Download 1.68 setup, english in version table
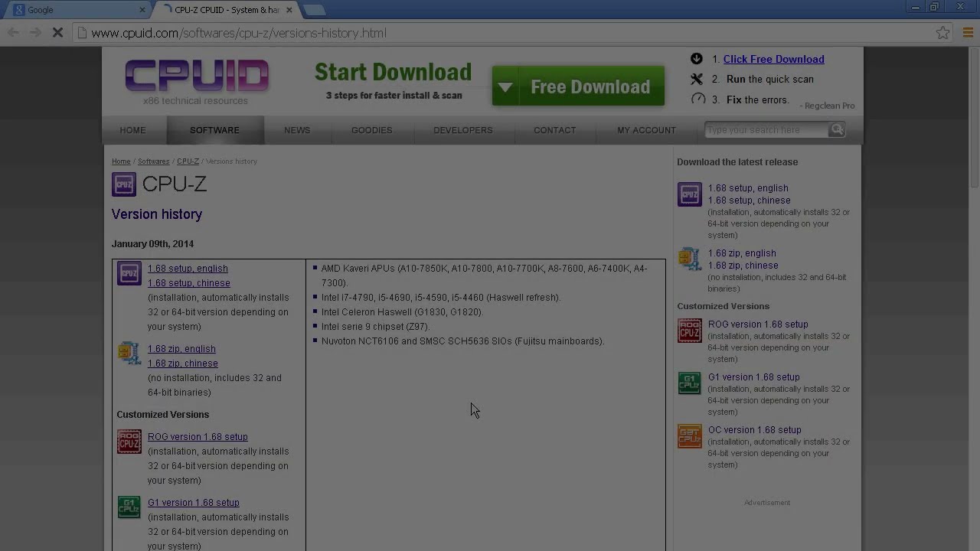Image resolution: width=980 pixels, height=551 pixels. coord(188,269)
